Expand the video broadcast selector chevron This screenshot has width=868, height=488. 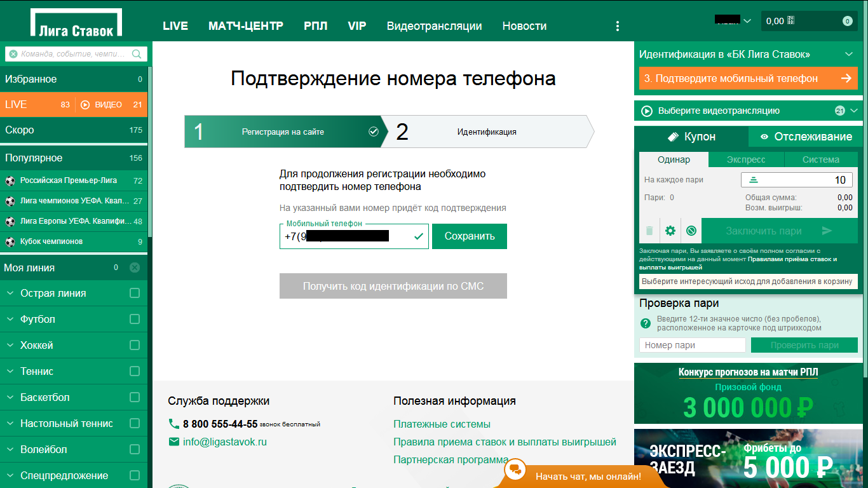click(853, 111)
